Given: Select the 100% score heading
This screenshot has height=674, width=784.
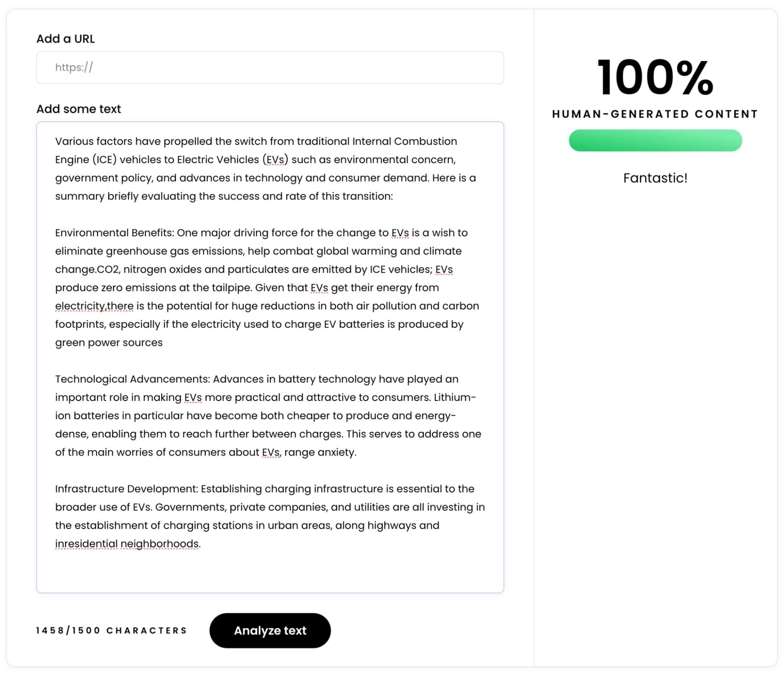Looking at the screenshot, I should (x=655, y=77).
